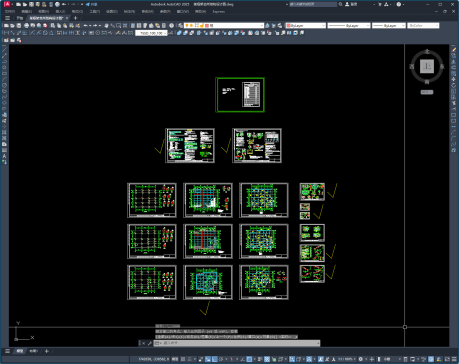The image size is (459, 364).
Task: Open the Properties palette icon
Action: [x=133, y=25]
